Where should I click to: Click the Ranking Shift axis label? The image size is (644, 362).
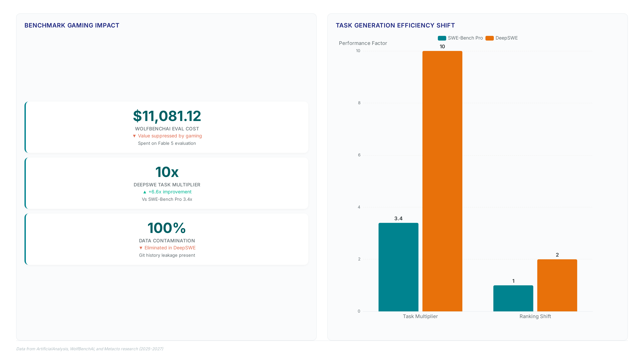point(535,317)
